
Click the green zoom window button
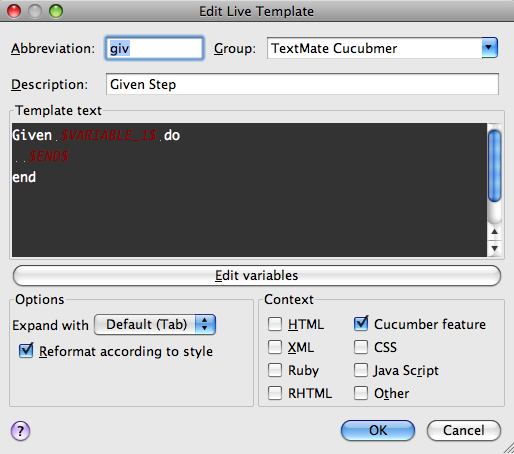coord(56,11)
